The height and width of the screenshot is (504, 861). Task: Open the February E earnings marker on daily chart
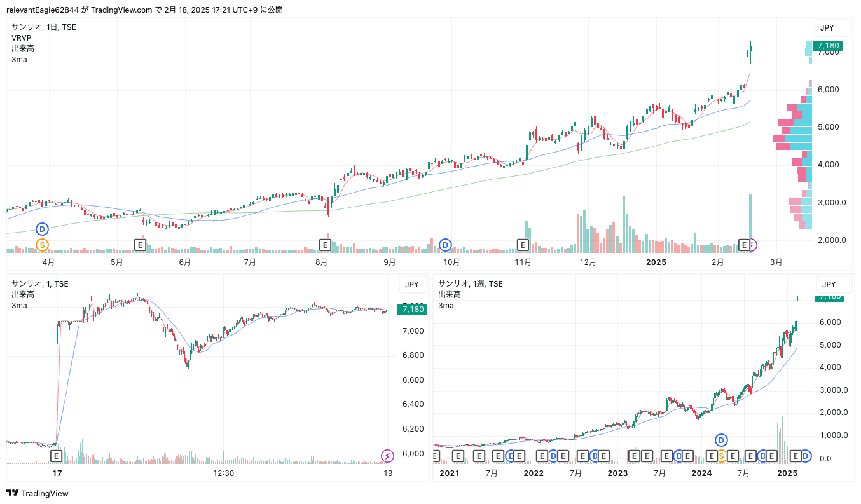[x=743, y=245]
